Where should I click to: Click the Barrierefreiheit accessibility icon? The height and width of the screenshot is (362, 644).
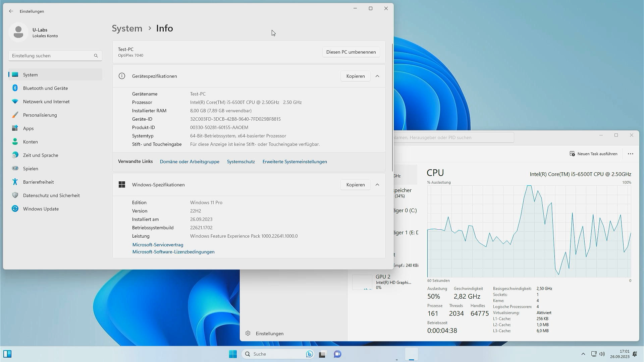coord(15,182)
